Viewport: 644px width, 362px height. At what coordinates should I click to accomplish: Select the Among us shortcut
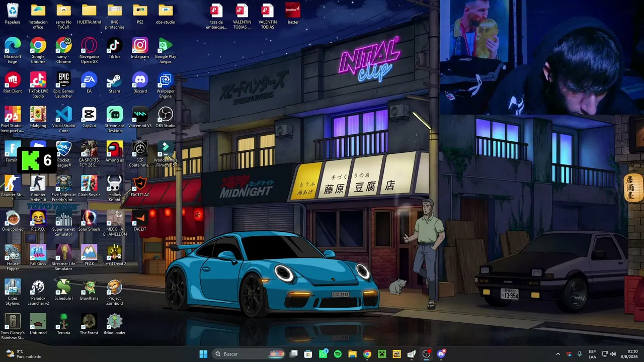[x=115, y=152]
